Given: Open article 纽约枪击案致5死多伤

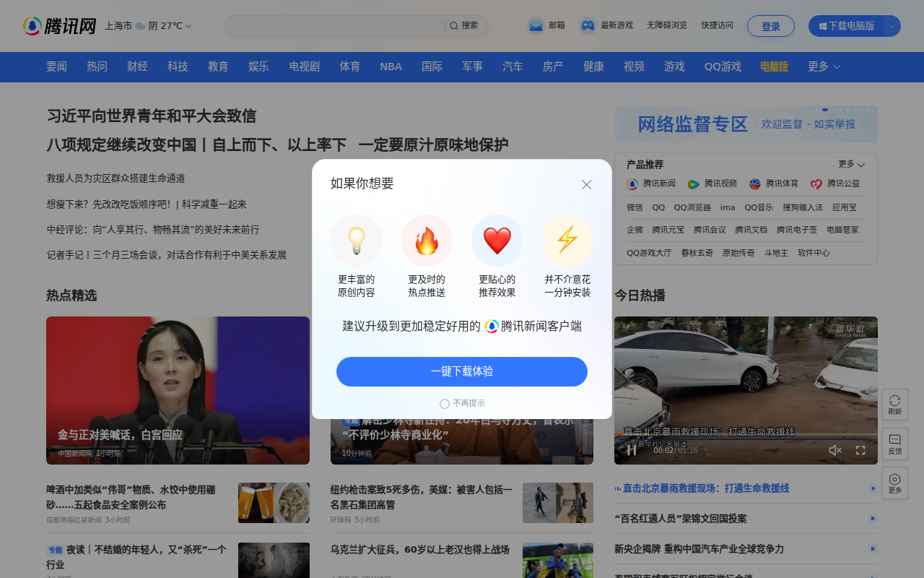Looking at the screenshot, I should 422,497.
